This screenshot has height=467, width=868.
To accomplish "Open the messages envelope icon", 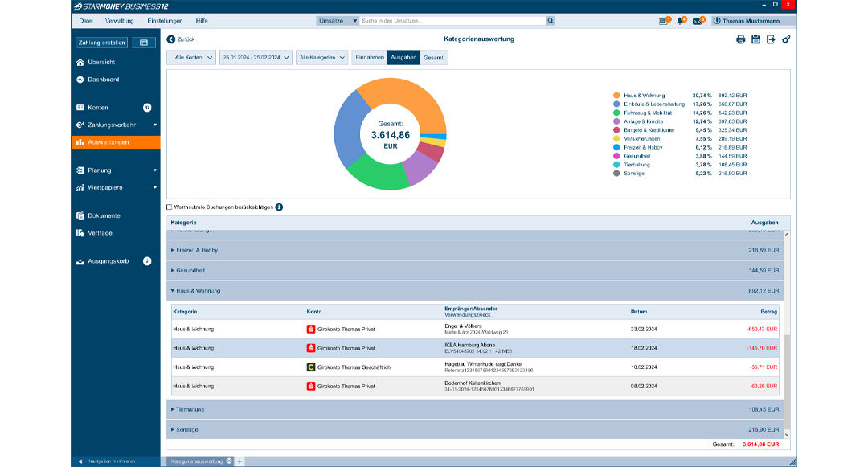I will [698, 21].
